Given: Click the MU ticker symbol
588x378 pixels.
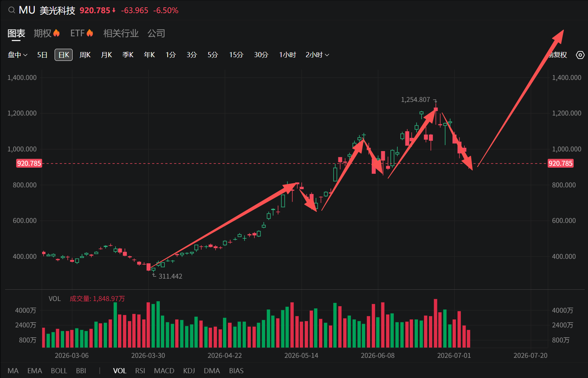Looking at the screenshot, I should (26, 10).
